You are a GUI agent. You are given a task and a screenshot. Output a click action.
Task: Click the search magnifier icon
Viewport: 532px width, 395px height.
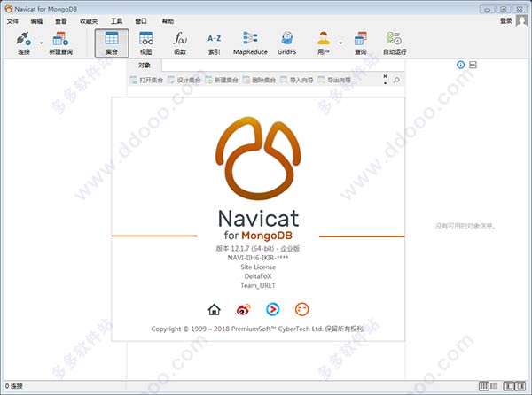coord(396,81)
